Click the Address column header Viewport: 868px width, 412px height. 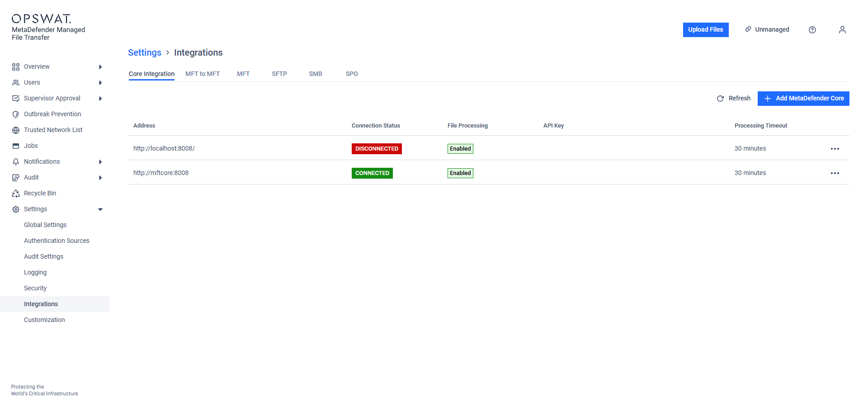tap(144, 126)
